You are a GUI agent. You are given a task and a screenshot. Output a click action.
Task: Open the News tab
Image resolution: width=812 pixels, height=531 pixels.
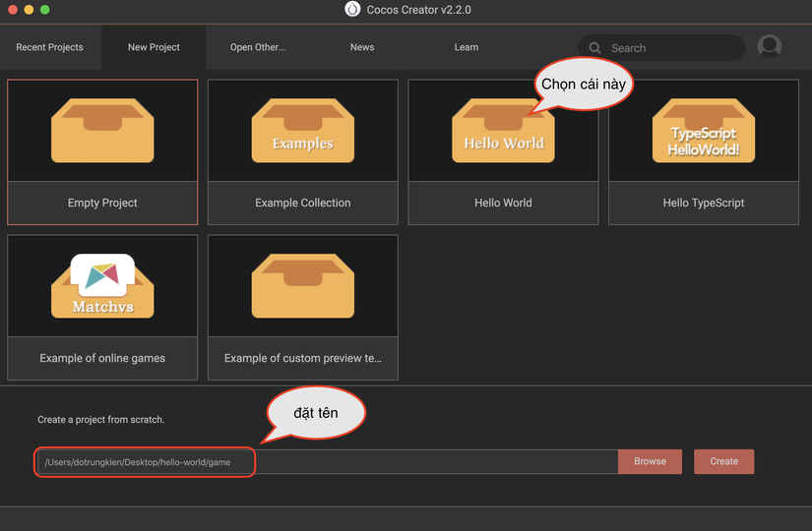coord(362,47)
